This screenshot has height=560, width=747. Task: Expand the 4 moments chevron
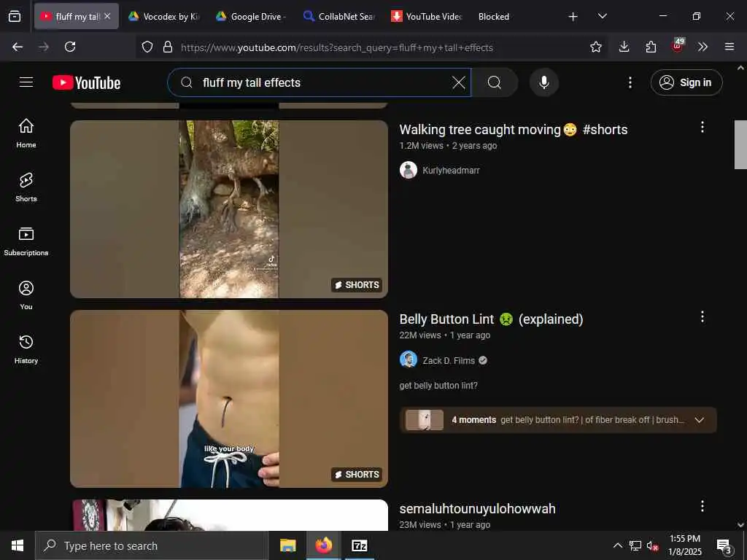700,420
